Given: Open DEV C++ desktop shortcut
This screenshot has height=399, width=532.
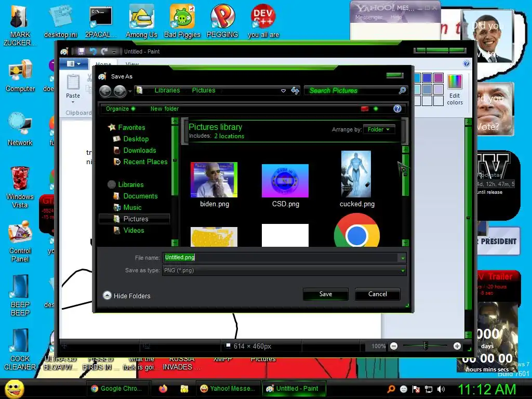Looking at the screenshot, I should click(x=263, y=21).
